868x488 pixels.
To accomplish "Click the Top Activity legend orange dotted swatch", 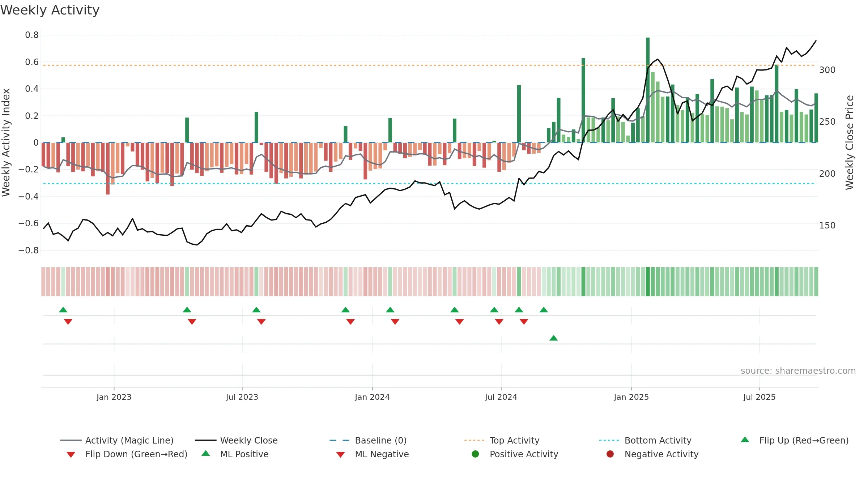I will 474,440.
